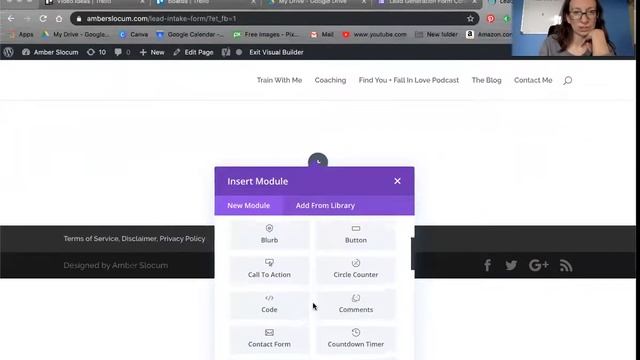Insert a Comments module

pyautogui.click(x=356, y=304)
